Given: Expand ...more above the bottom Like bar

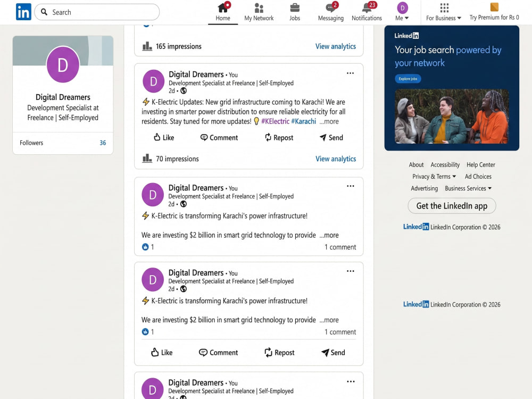Looking at the screenshot, I should coord(329,320).
